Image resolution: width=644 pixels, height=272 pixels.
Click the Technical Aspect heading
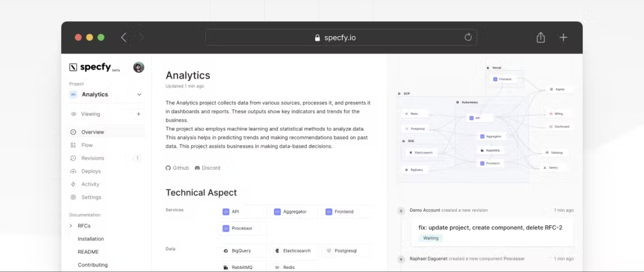pyautogui.click(x=201, y=193)
